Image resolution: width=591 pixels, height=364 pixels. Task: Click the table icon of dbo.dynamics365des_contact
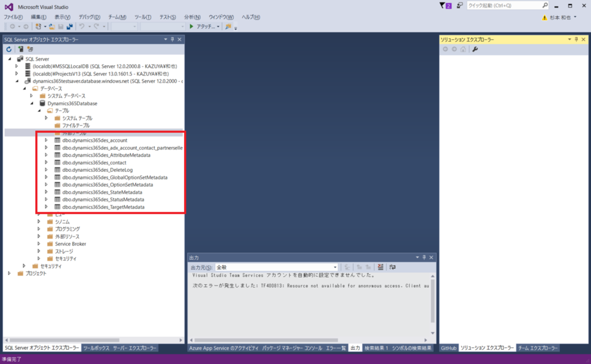57,163
